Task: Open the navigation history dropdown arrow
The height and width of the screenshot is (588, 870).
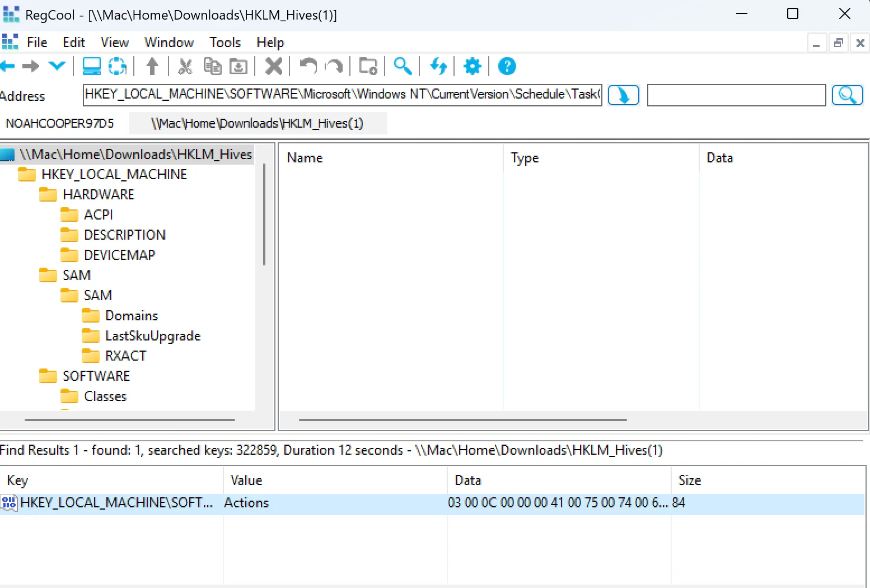Action: (x=57, y=66)
